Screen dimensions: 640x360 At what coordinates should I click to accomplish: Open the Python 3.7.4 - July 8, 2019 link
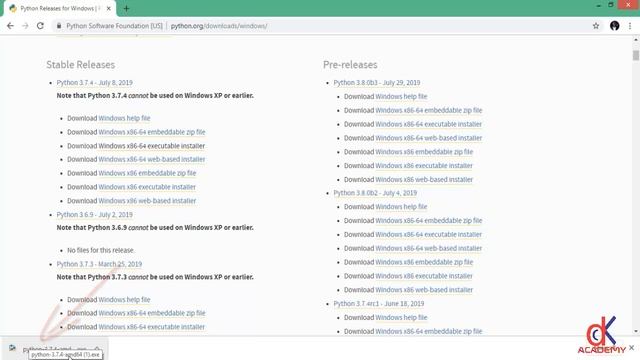pos(95,82)
